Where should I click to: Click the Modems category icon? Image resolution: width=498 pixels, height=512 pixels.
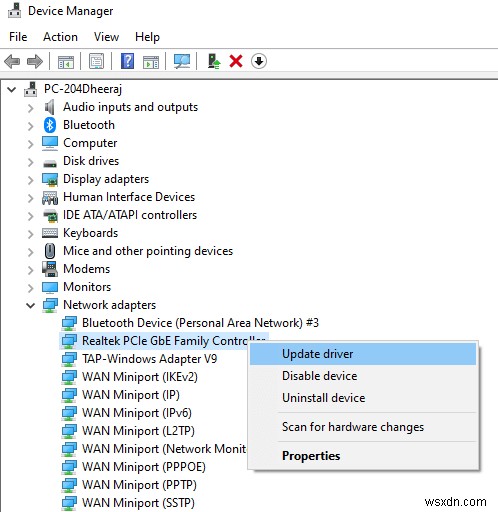tap(50, 269)
